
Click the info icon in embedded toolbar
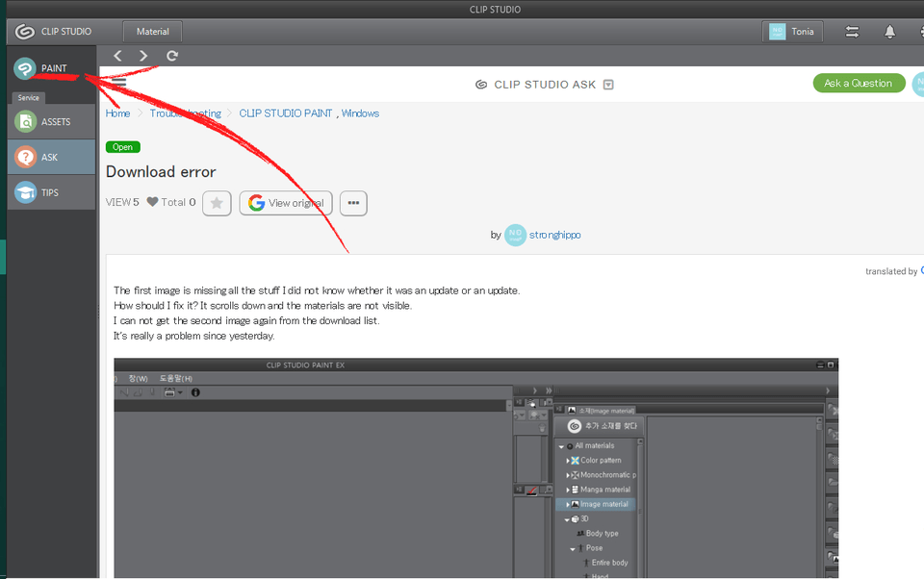pyautogui.click(x=195, y=392)
